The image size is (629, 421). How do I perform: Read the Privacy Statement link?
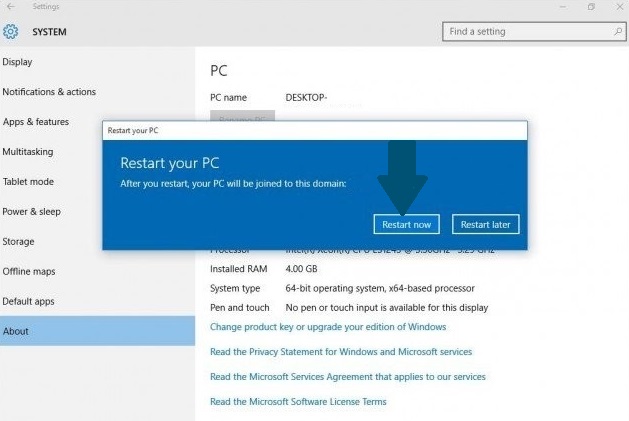(341, 352)
